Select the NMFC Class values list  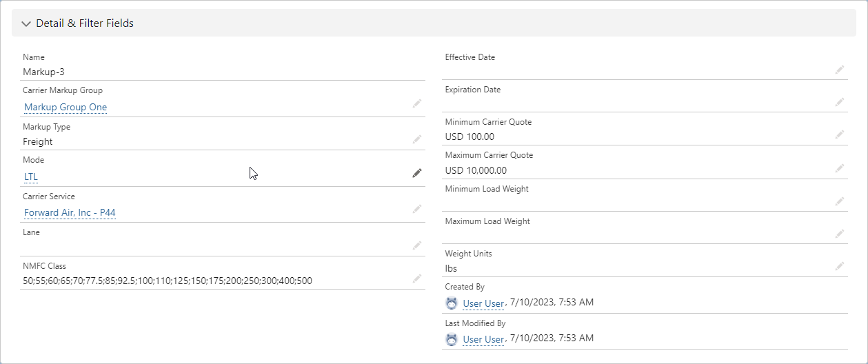coord(168,281)
